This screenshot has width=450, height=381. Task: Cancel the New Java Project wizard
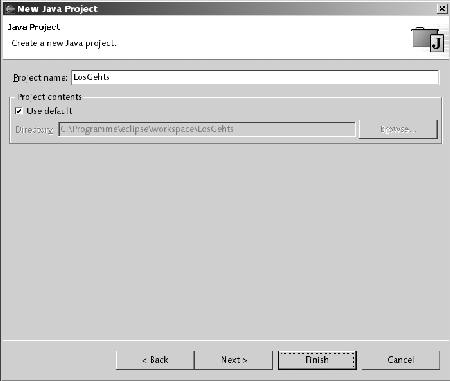(x=401, y=360)
